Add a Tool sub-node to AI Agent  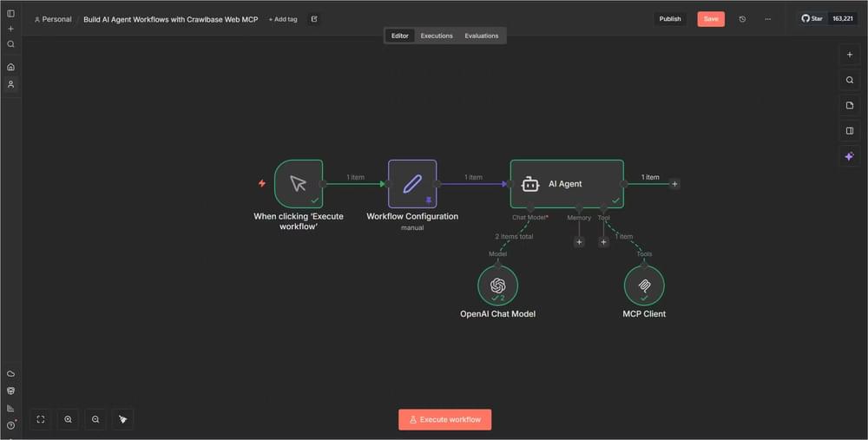[x=604, y=242]
